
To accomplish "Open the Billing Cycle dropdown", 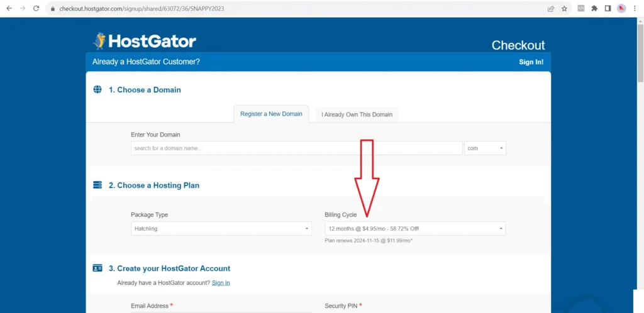I will (x=415, y=229).
